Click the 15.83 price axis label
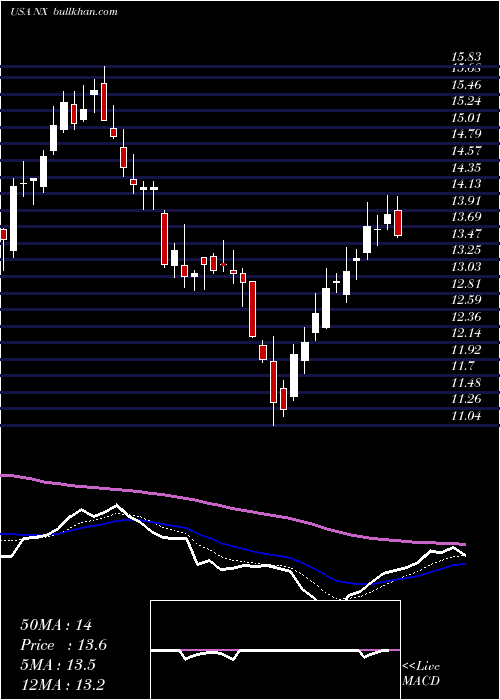This screenshot has height=700, width=500. point(466,57)
